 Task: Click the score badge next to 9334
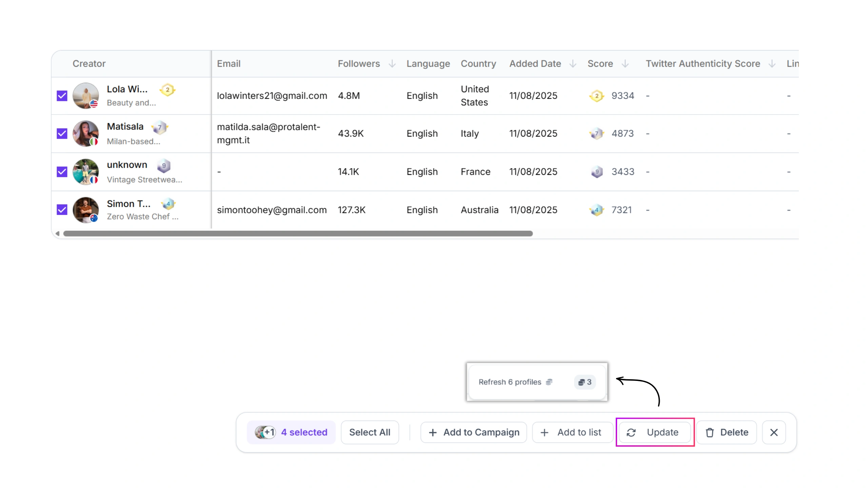pyautogui.click(x=597, y=96)
